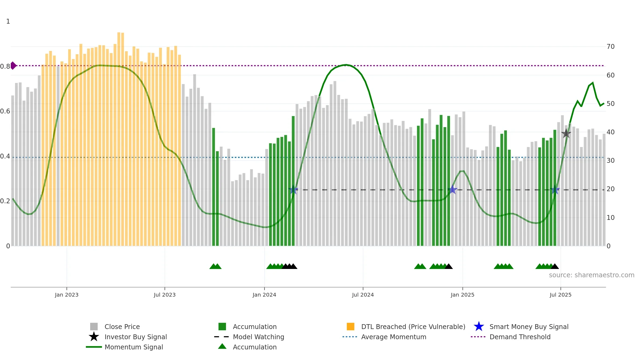Click the Jul 2025 axis label
This screenshot has width=644, height=362.
(561, 295)
